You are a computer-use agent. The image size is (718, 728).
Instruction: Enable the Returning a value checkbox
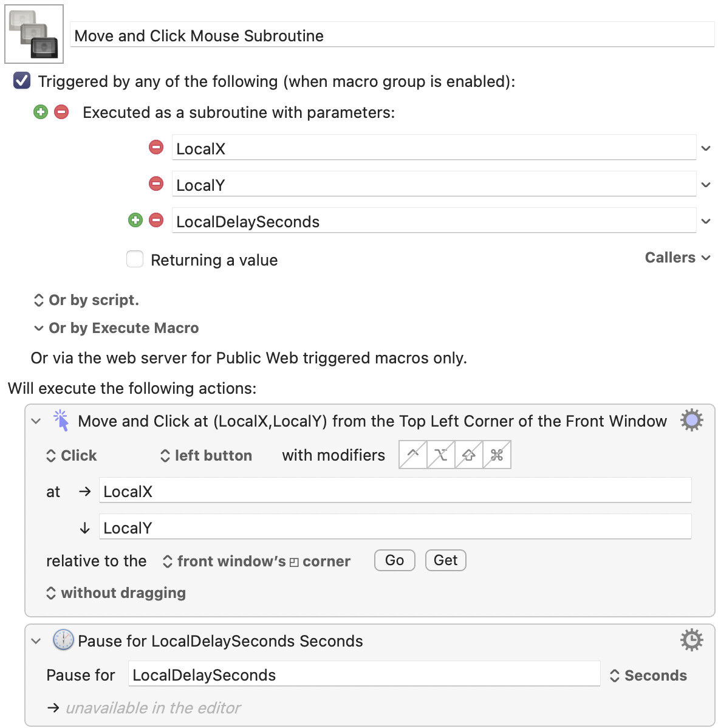135,259
